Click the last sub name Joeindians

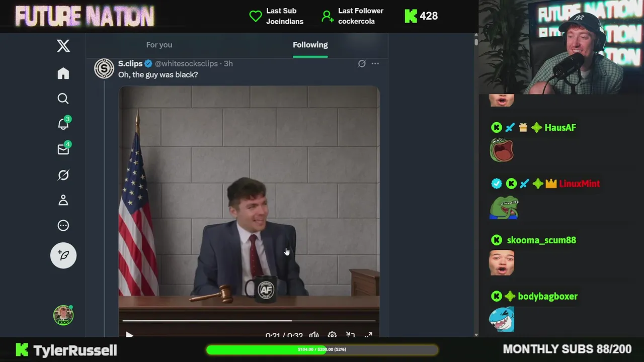[285, 22]
